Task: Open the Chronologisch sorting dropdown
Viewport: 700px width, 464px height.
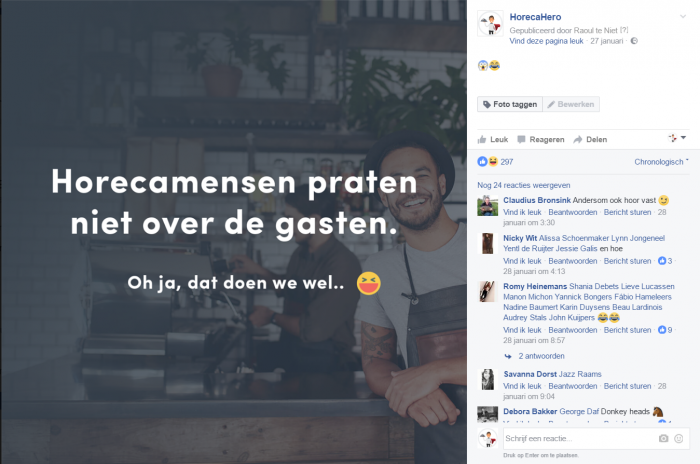Action: click(661, 162)
